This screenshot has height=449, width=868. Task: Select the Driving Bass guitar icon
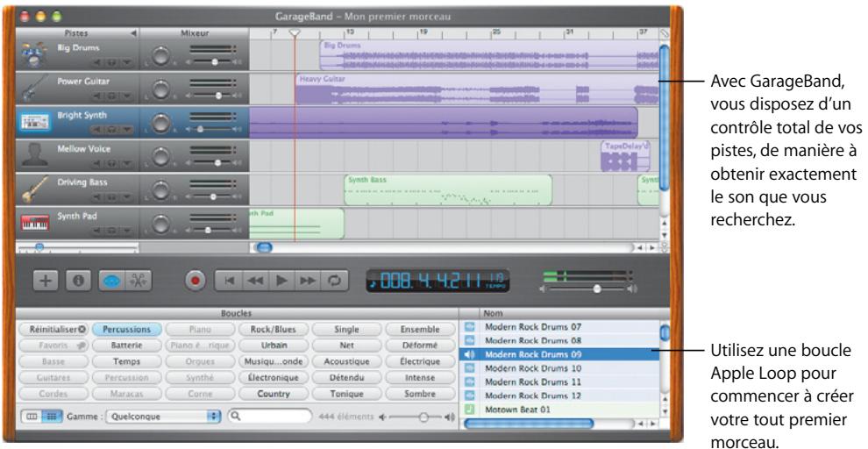pyautogui.click(x=34, y=189)
